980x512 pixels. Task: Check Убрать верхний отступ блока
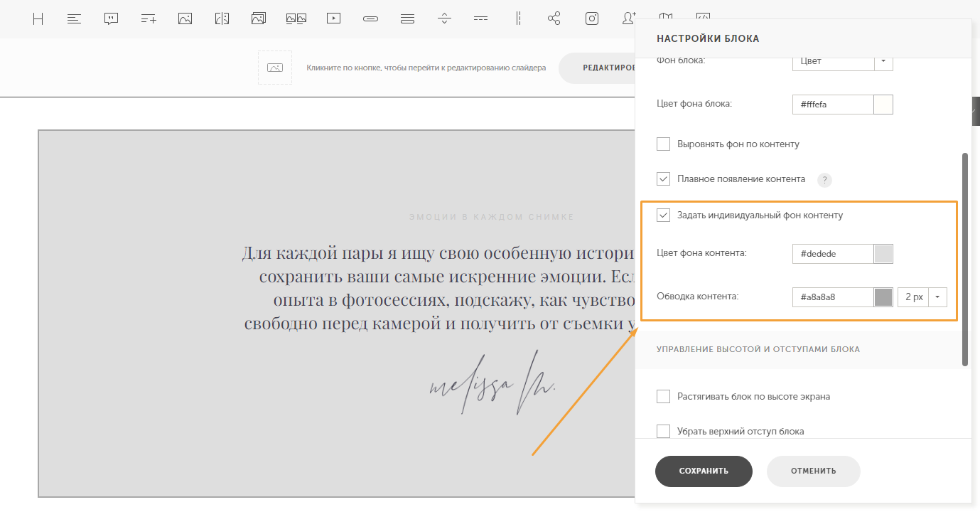point(663,431)
